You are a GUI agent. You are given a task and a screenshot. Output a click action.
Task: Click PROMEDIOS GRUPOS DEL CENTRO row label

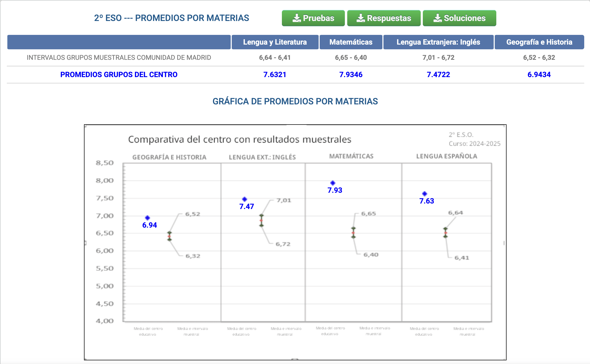[119, 74]
